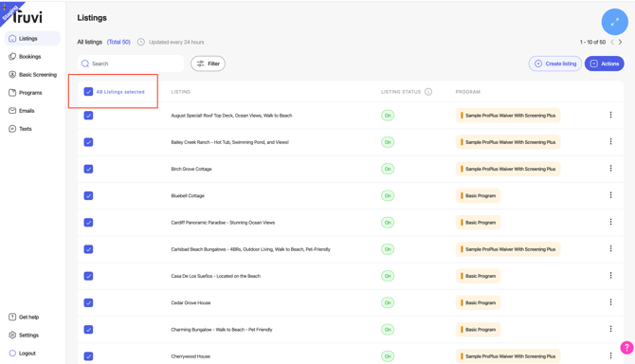The image size is (635, 364).
Task: Click the blue expand fullscreen circle icon
Action: (x=614, y=22)
